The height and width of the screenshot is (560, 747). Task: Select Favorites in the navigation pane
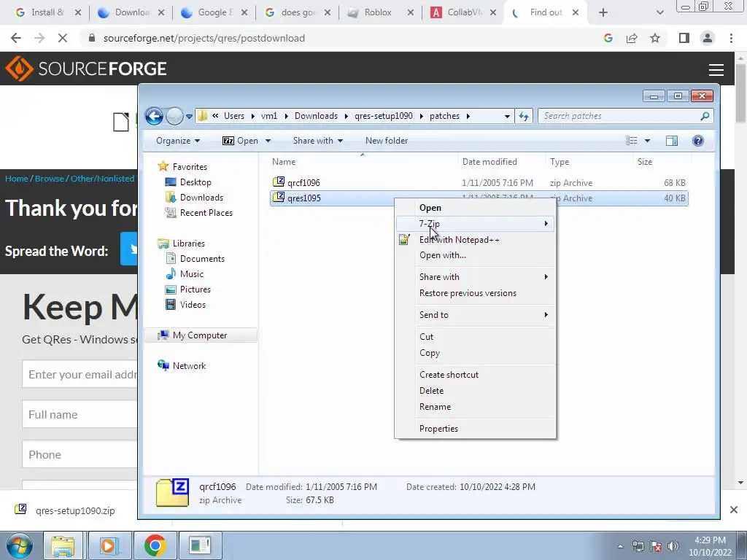(190, 167)
